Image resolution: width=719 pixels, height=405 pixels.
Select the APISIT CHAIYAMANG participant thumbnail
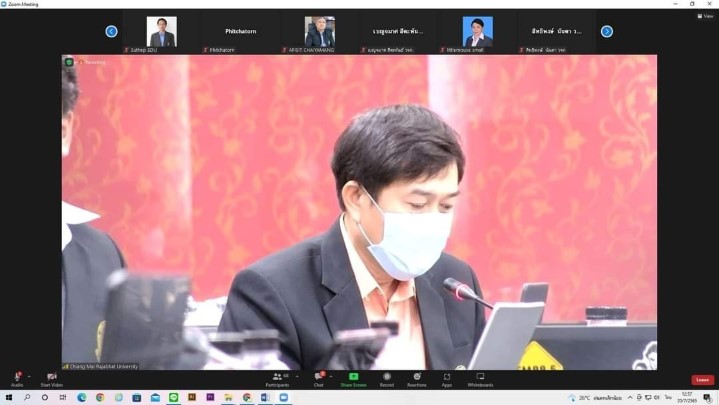coord(320,32)
